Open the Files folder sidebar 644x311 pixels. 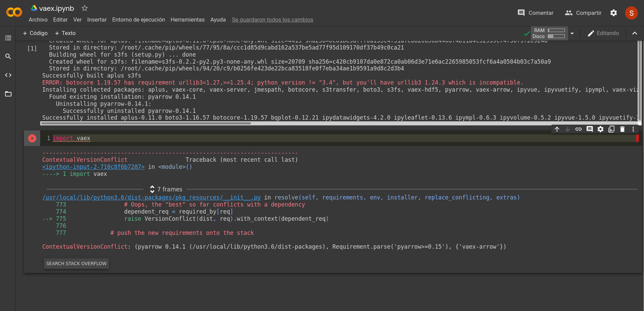click(x=8, y=94)
